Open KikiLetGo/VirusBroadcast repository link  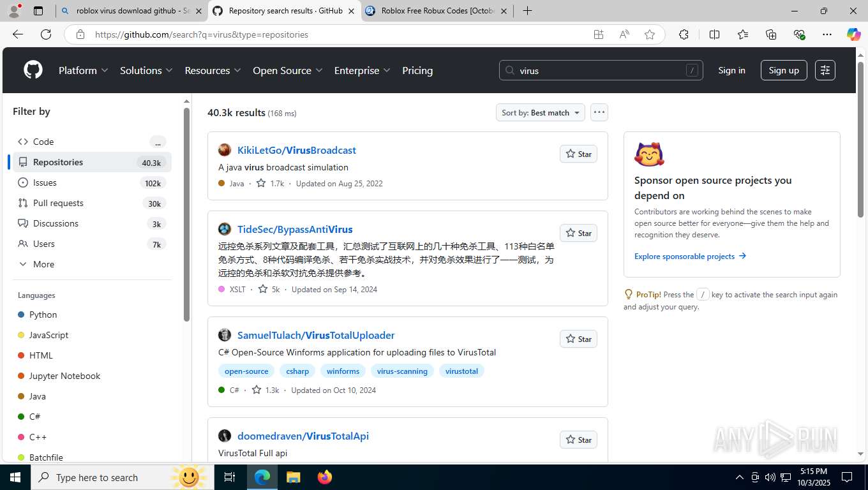(x=297, y=150)
